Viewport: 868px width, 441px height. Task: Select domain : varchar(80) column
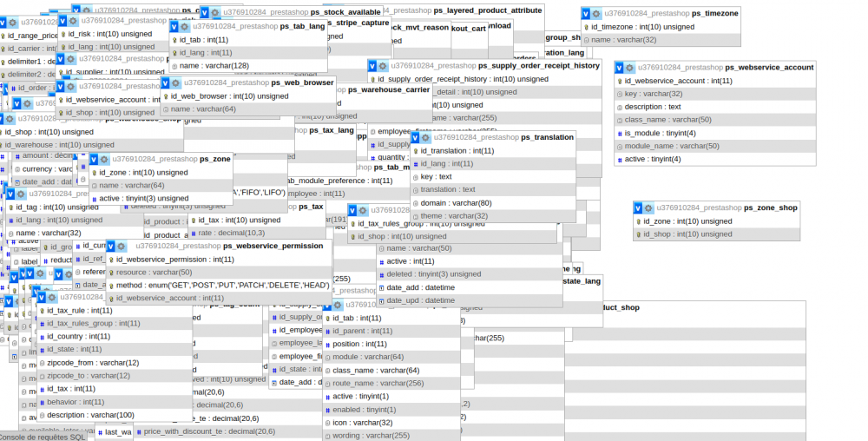click(493, 203)
